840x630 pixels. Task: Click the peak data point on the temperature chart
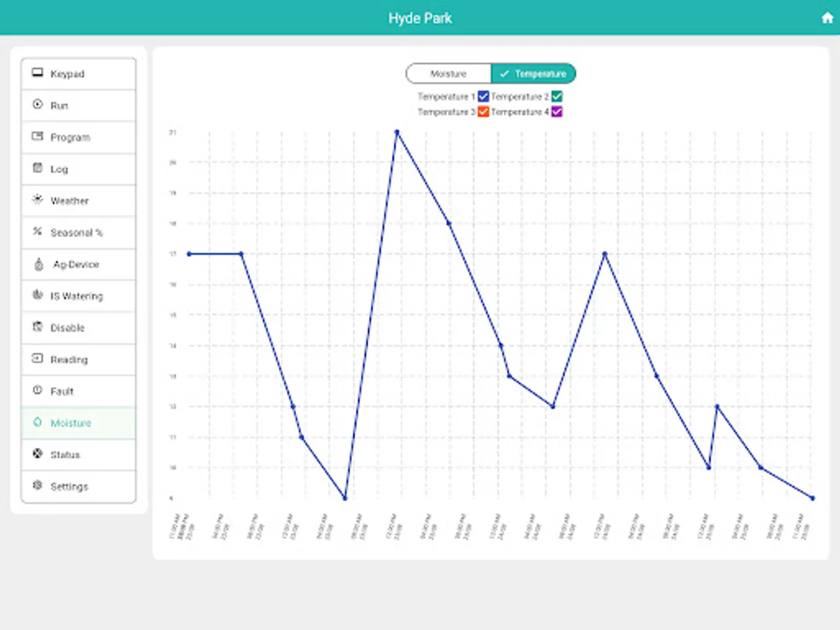[397, 132]
